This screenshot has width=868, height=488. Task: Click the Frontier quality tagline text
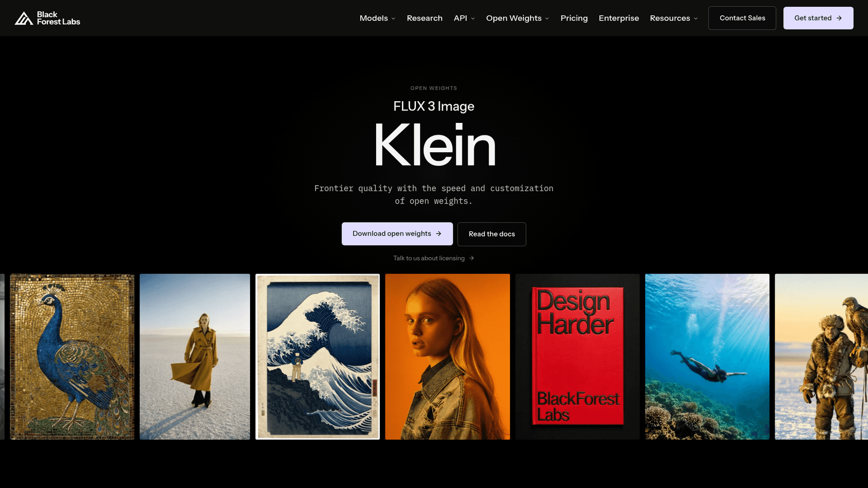click(433, 195)
